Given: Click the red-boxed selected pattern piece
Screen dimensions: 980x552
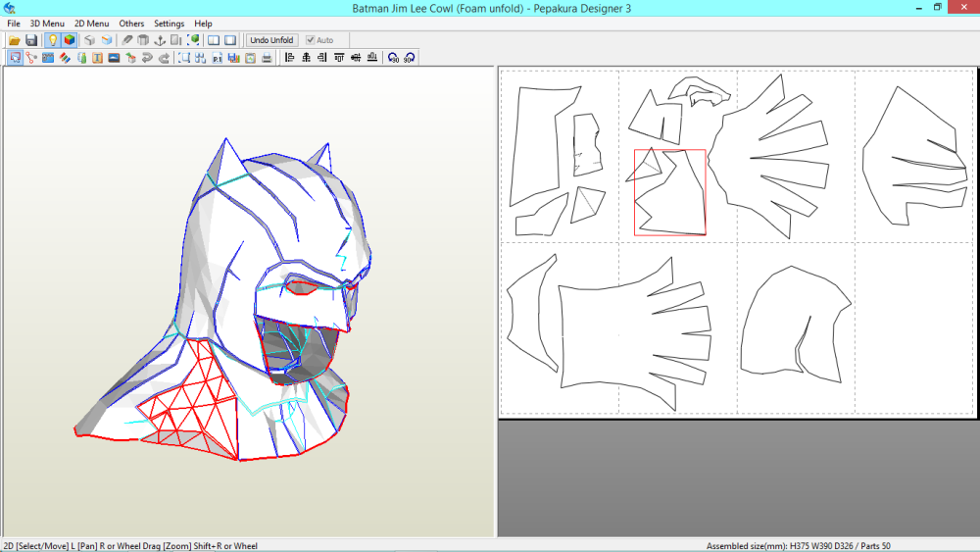Looking at the screenshot, I should 670,192.
